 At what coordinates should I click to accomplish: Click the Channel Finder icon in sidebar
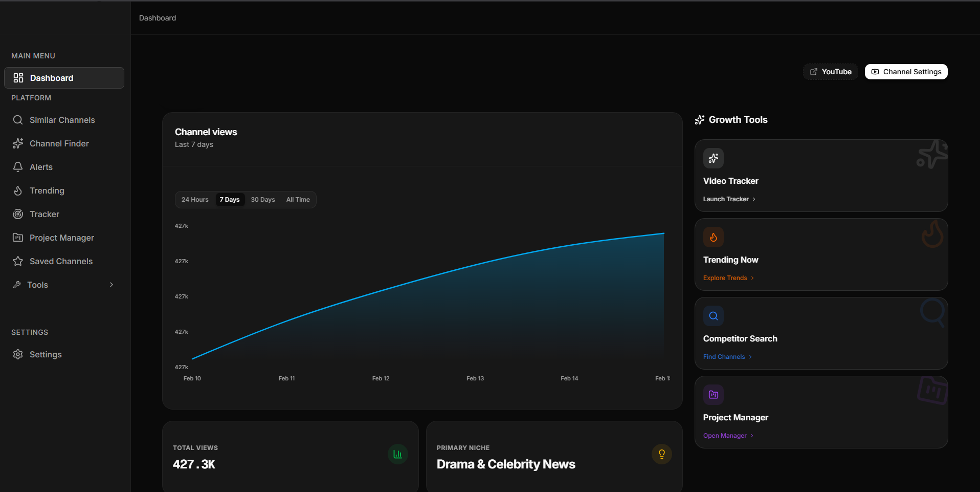(18, 143)
